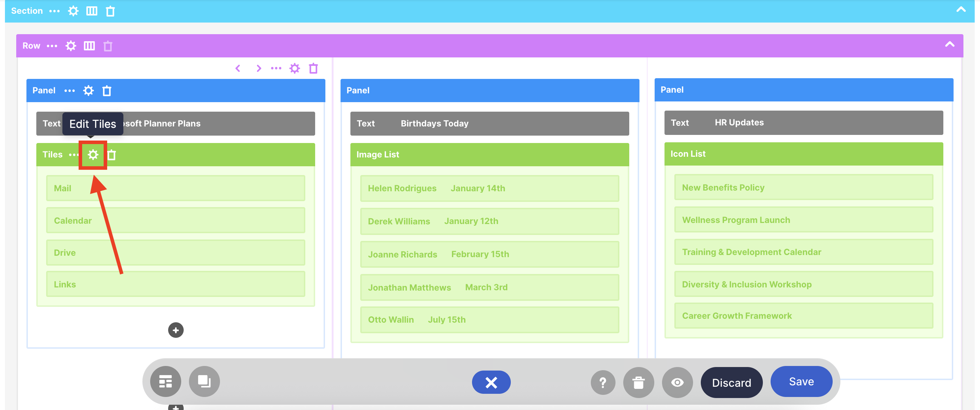Open Row more options ellipsis menu
The height and width of the screenshot is (410, 980).
52,46
